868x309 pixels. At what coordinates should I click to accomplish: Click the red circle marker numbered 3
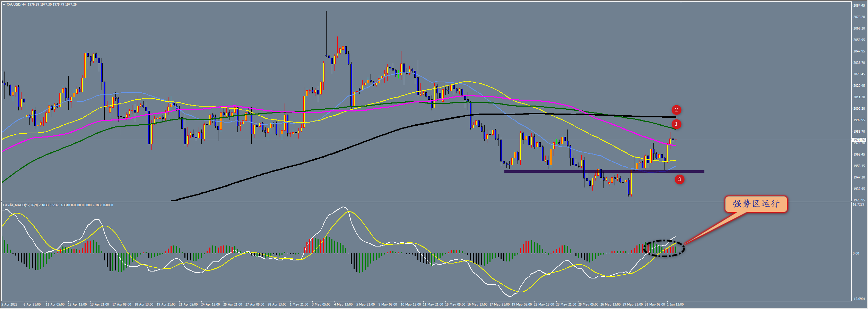(x=679, y=179)
